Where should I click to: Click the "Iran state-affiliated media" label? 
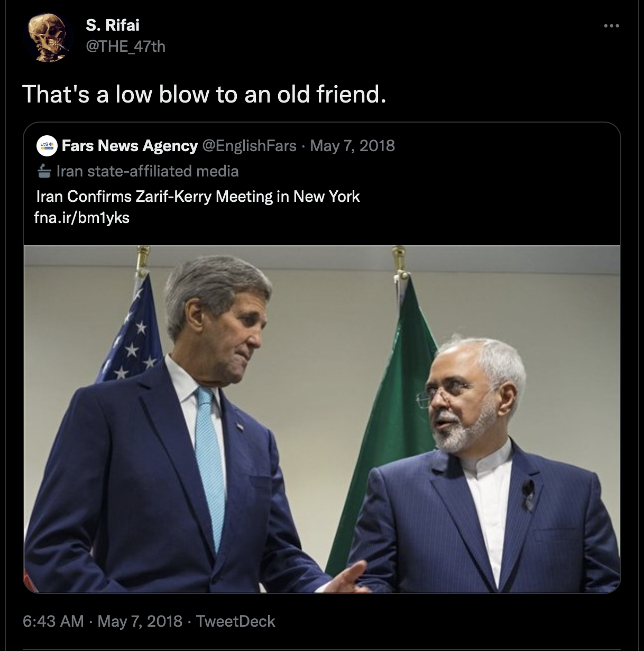click(x=147, y=171)
